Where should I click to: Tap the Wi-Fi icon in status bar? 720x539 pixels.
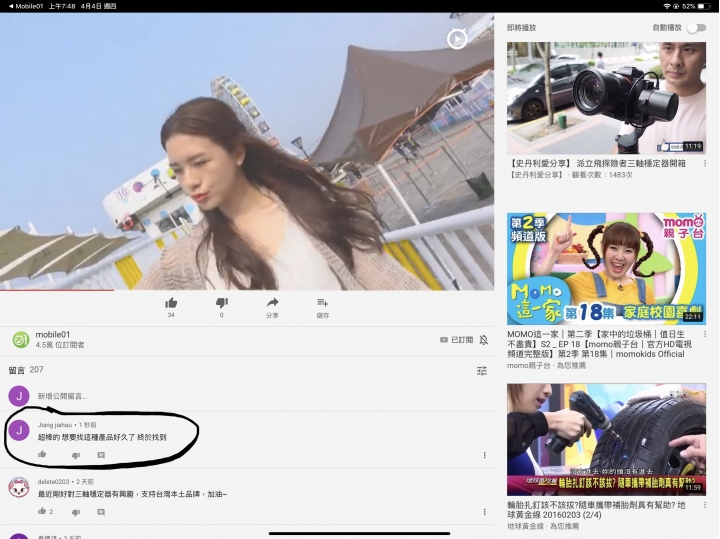tap(667, 6)
